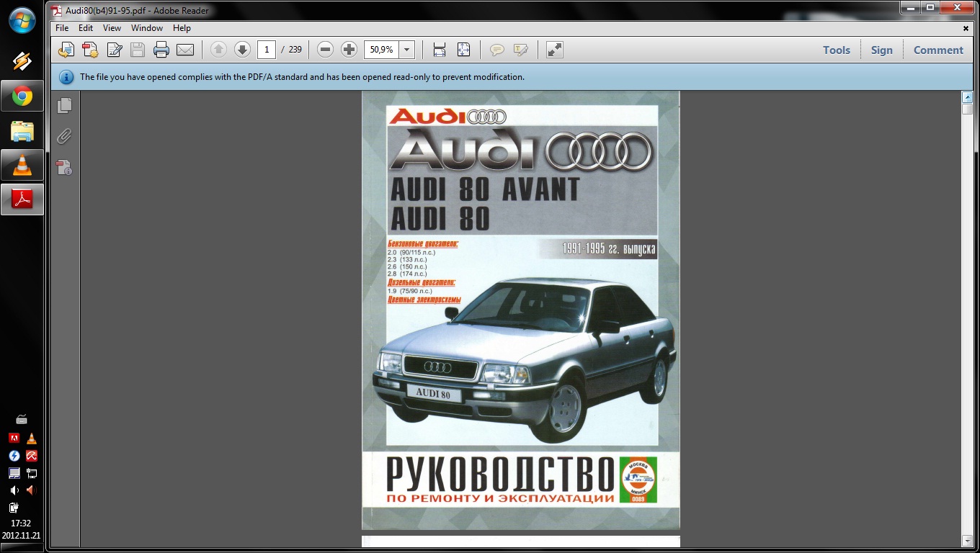Open Windows Explorer from the taskbar
Screen dimensions: 980x553
pos(22,130)
